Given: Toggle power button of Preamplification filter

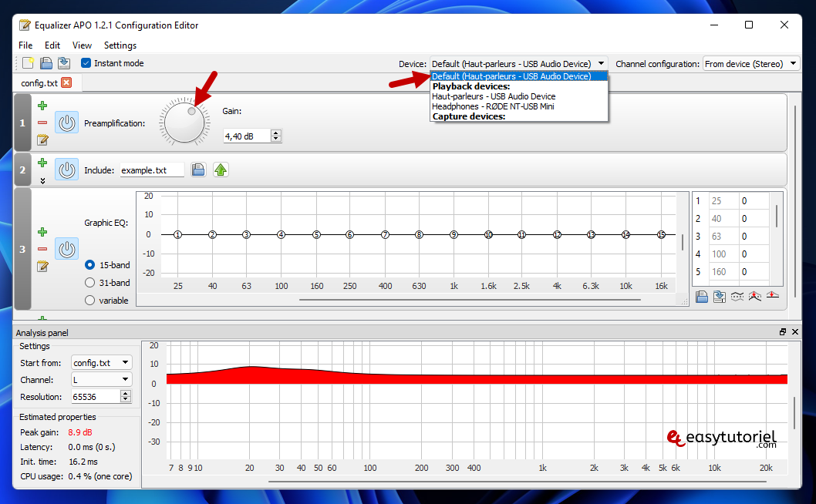Looking at the screenshot, I should pos(66,123).
